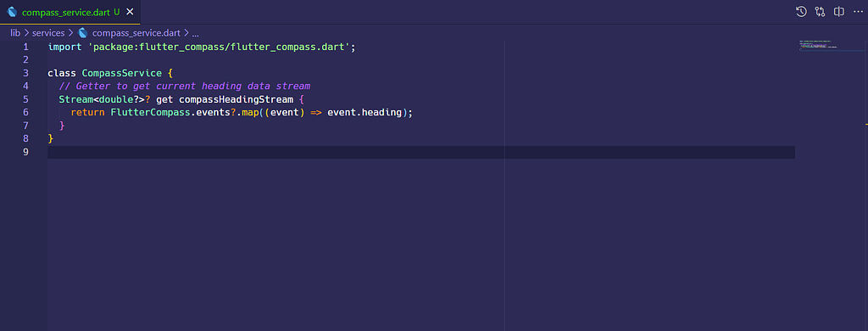
Task: Close the compass_service.dart tab
Action: pos(130,12)
